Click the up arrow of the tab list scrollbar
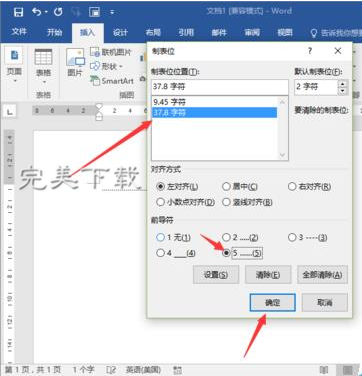The height and width of the screenshot is (376, 362). click(x=282, y=102)
